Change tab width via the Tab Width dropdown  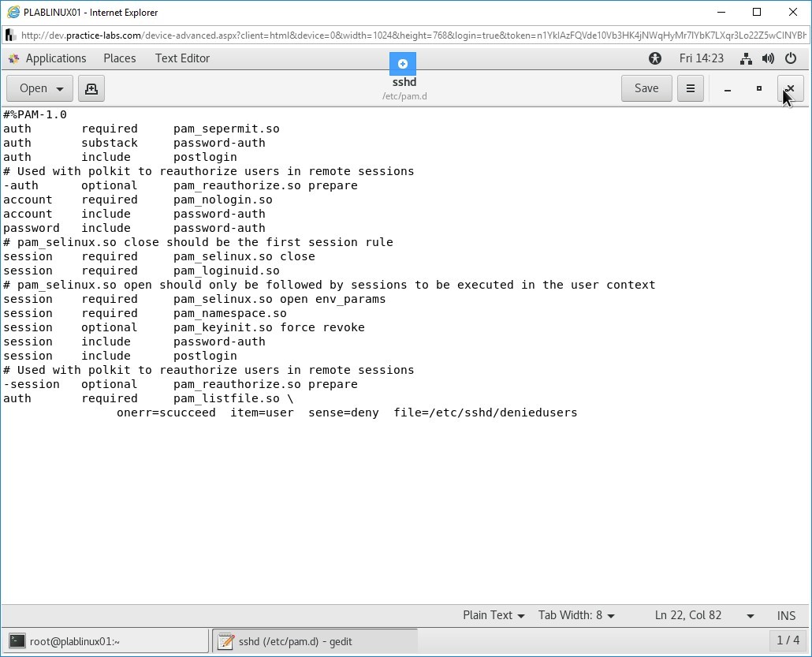coord(577,615)
